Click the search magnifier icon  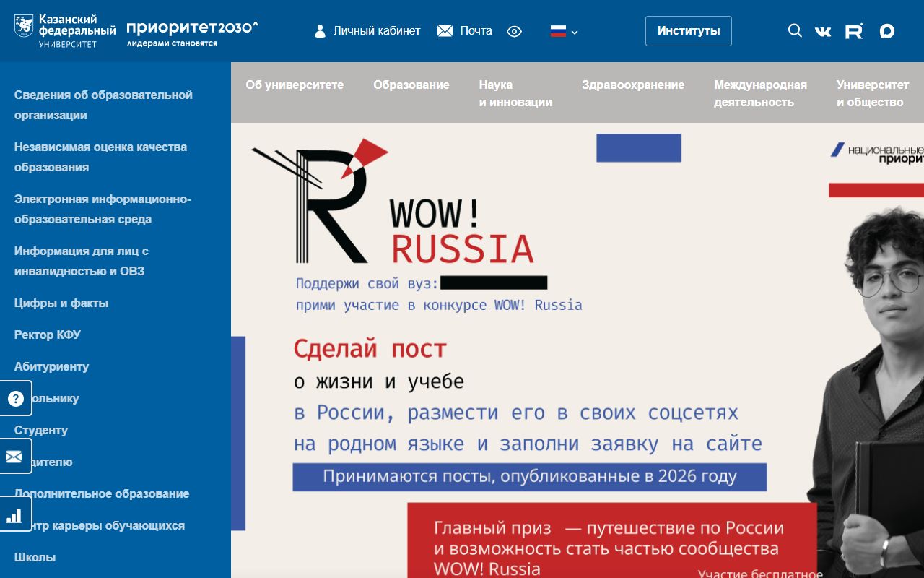[x=795, y=30]
